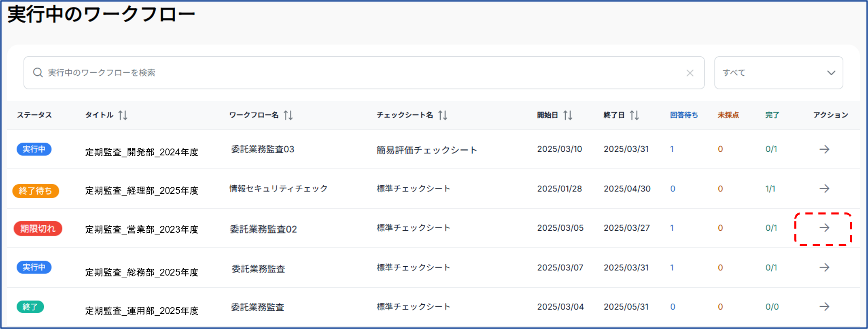
Task: Open action arrow for 定期監査_運用部_2025年度
Action: click(824, 307)
